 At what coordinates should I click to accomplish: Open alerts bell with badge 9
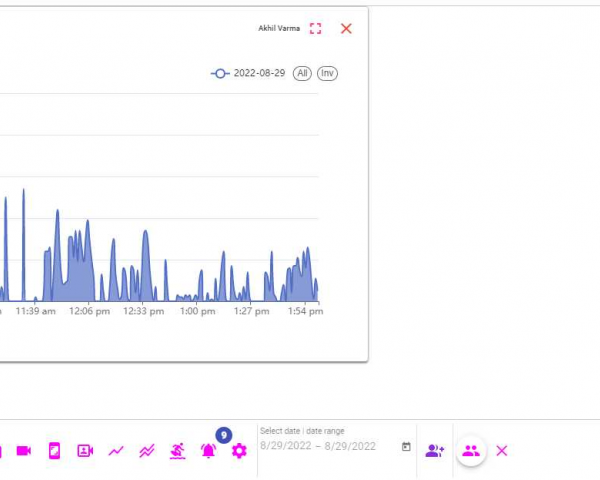click(x=208, y=451)
